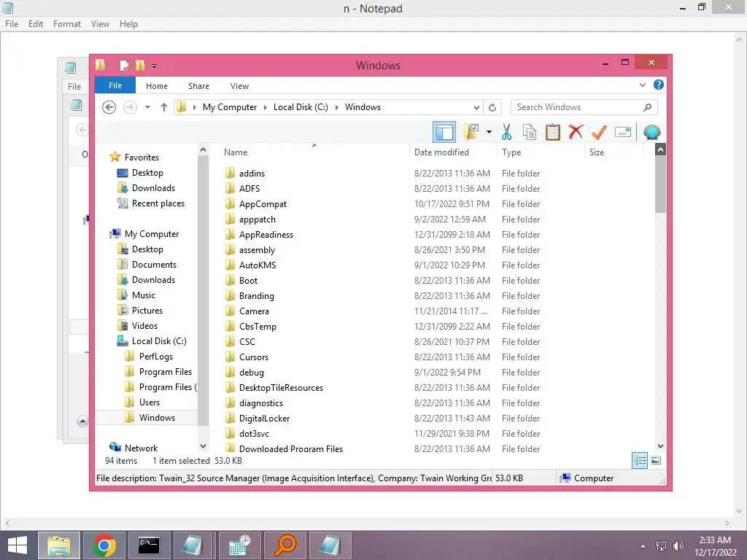This screenshot has height=560, width=747.
Task: Click the Copy toolbar icon
Action: coord(530,132)
